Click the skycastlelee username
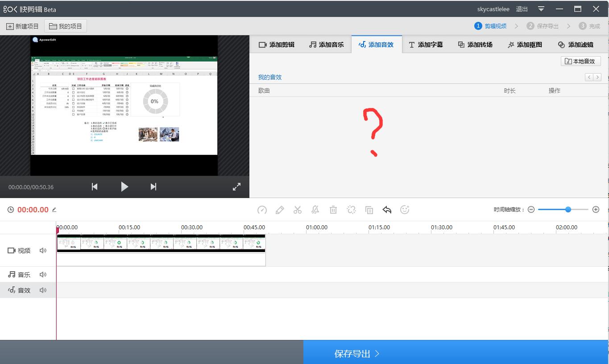 [493, 9]
